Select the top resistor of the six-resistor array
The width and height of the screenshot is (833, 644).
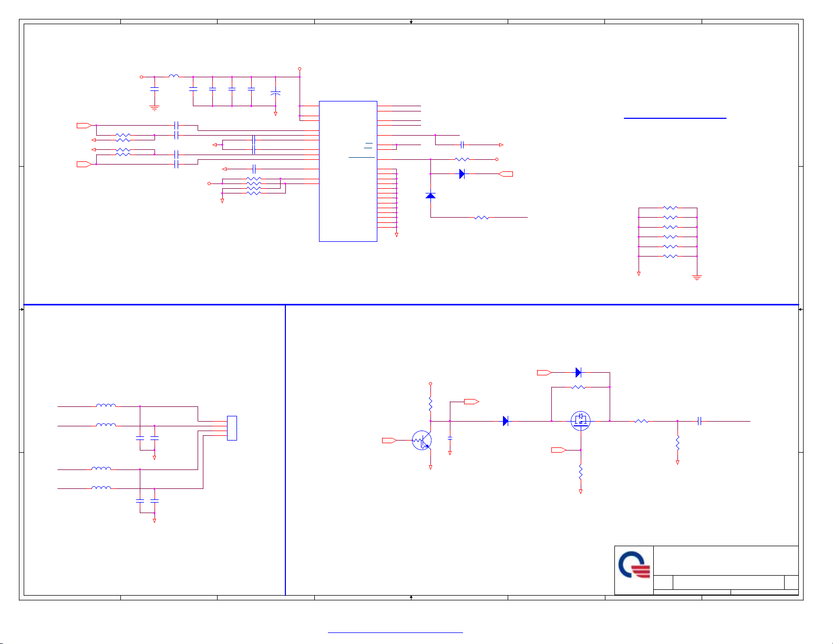point(671,208)
